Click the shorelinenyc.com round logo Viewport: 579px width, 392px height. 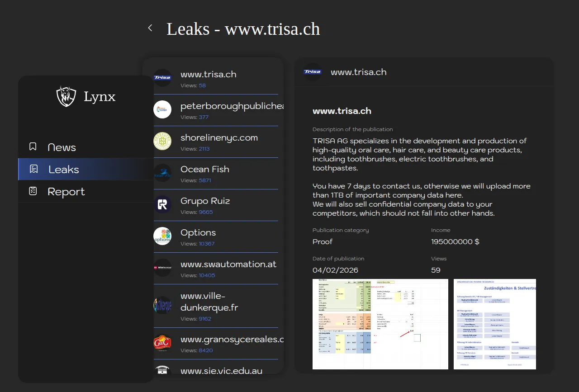162,141
